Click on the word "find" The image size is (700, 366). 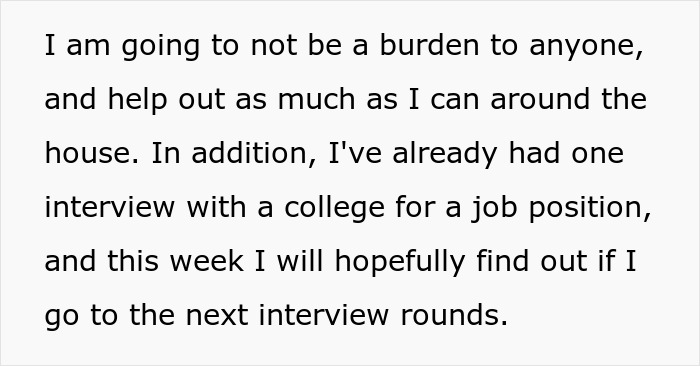503,262
